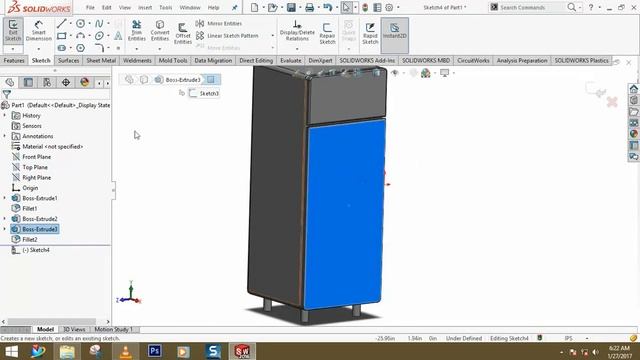
Task: Open DisplayManager tab icon
Action: click(84, 82)
